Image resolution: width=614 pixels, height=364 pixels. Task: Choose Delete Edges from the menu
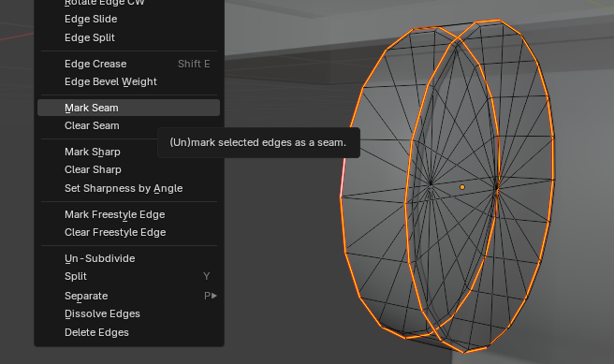point(129,332)
